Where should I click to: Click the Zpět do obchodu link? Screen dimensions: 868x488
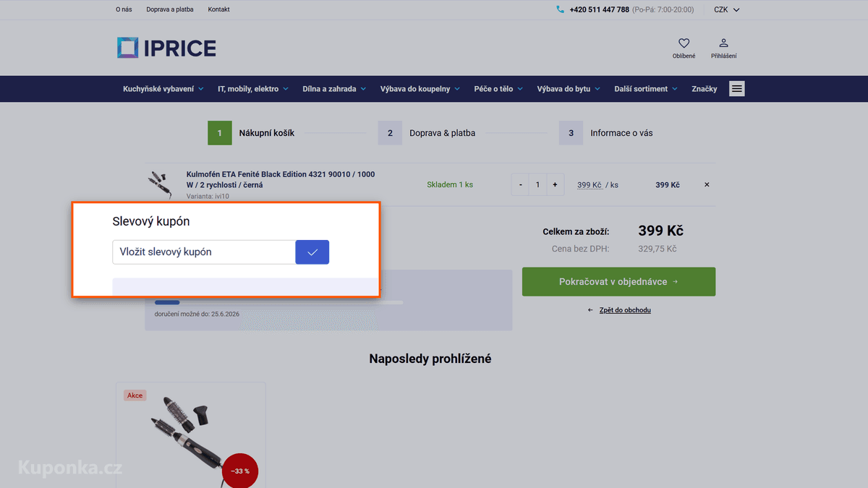625,310
